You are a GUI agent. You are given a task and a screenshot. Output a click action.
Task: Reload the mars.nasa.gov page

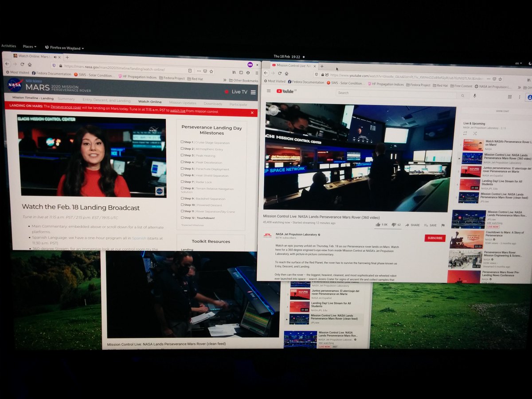(22, 64)
